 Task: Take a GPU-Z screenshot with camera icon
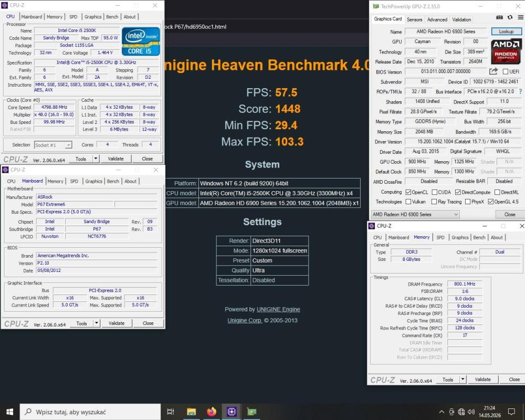499,17
